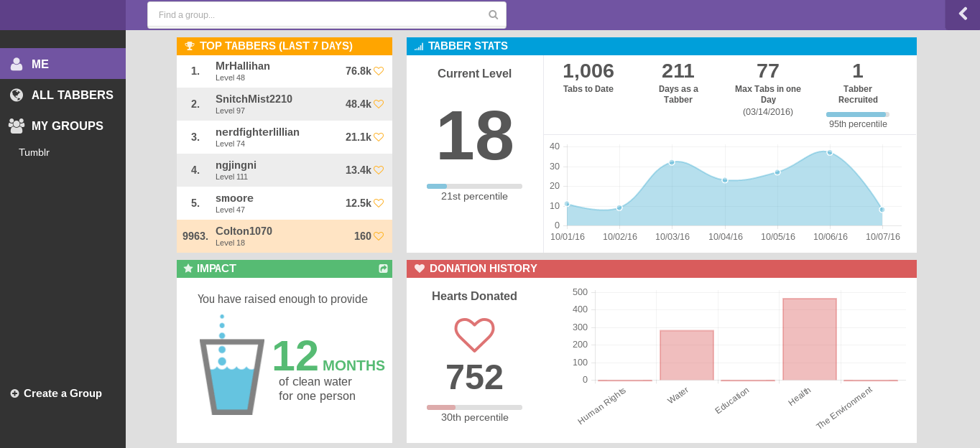Select the nerdfighterlillian leaderboard entry
Image resolution: width=980 pixels, height=448 pixels.
[284, 137]
